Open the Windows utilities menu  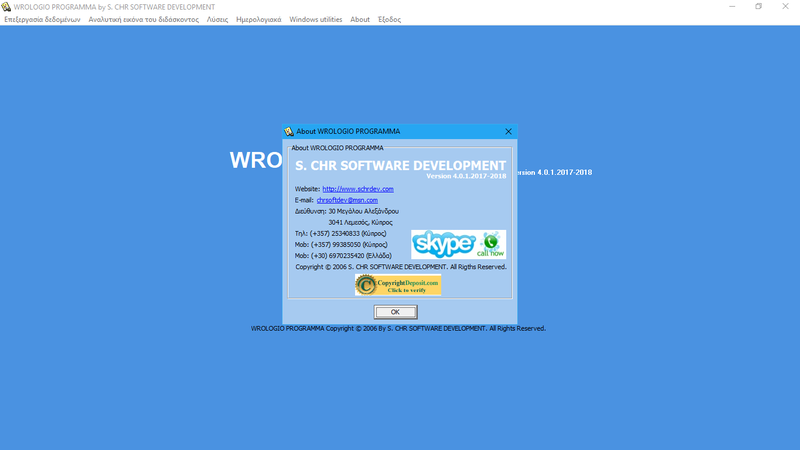[316, 19]
